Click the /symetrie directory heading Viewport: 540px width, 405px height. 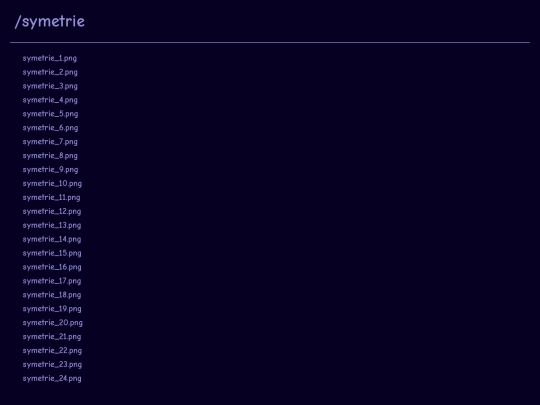click(x=50, y=21)
